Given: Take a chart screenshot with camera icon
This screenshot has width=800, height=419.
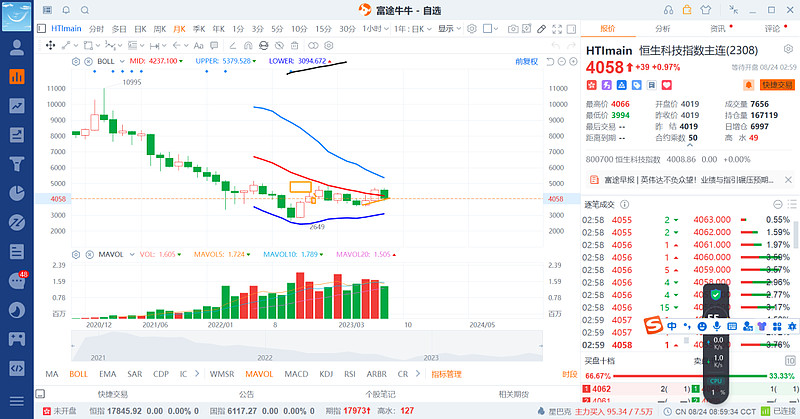Looking at the screenshot, I should tap(513, 29).
